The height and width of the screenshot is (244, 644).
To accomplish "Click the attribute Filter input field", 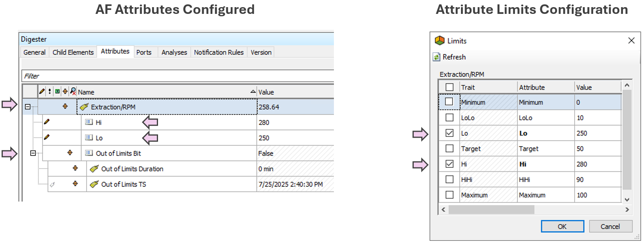I will click(177, 76).
